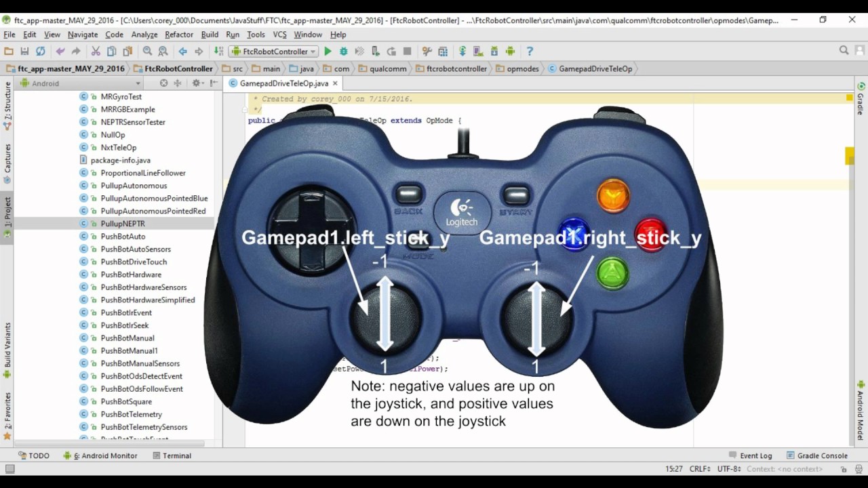This screenshot has width=868, height=488.
Task: Toggle the 1: Project tool window
Action: pos(7,217)
